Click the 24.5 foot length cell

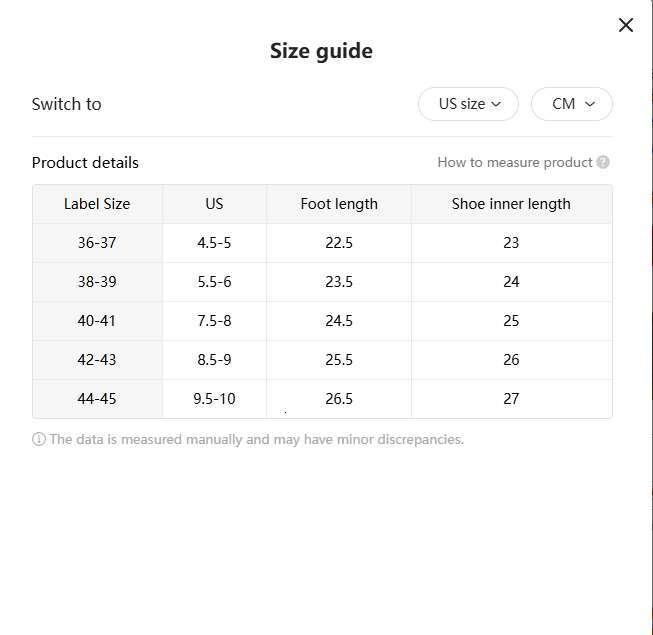pos(339,321)
